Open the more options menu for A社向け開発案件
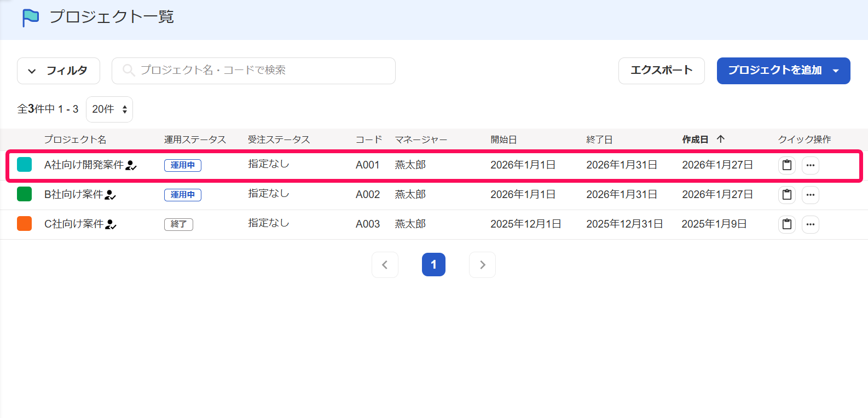 click(811, 165)
